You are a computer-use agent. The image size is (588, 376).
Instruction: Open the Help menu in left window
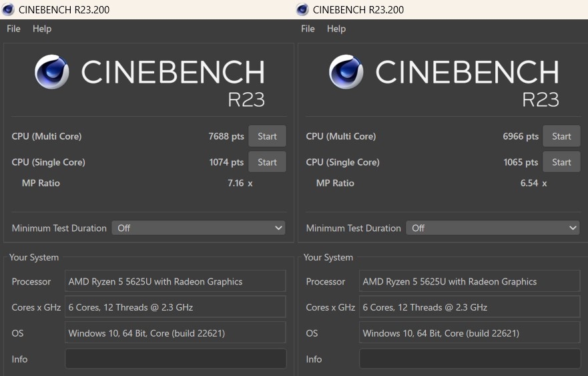[42, 29]
